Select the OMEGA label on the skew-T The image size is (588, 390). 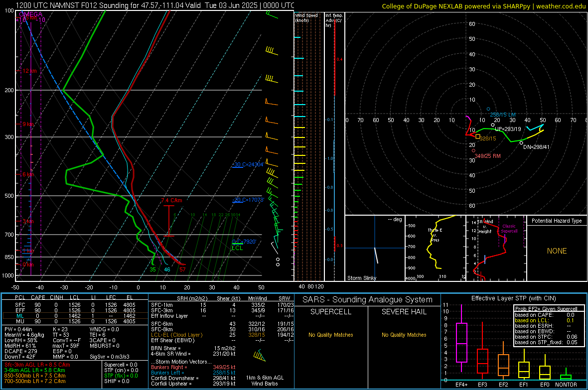(30, 14)
